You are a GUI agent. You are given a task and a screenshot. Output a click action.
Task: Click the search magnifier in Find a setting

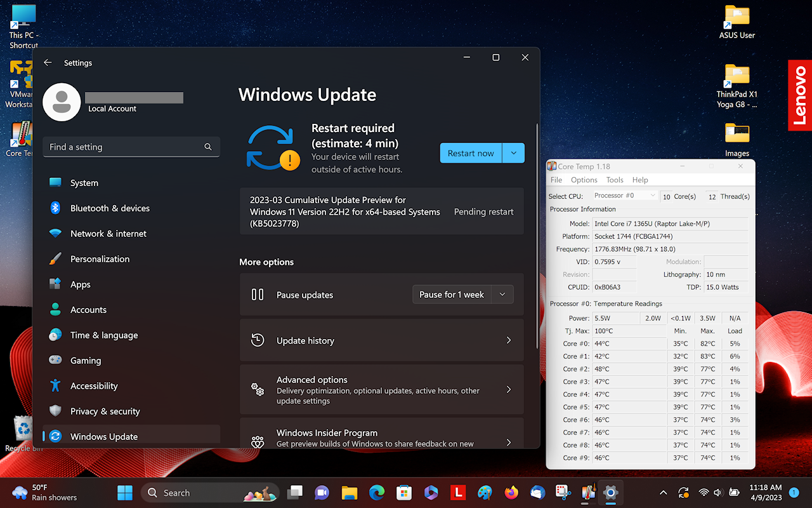tap(208, 147)
